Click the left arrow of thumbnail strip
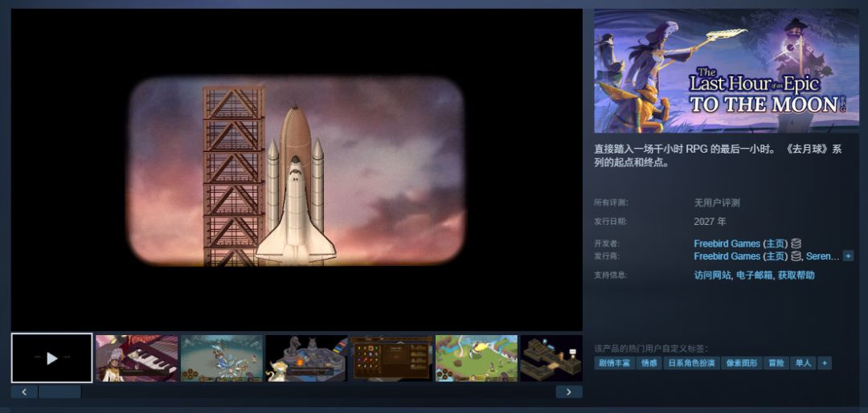Viewport: 868px width, 413px height. pyautogui.click(x=24, y=392)
